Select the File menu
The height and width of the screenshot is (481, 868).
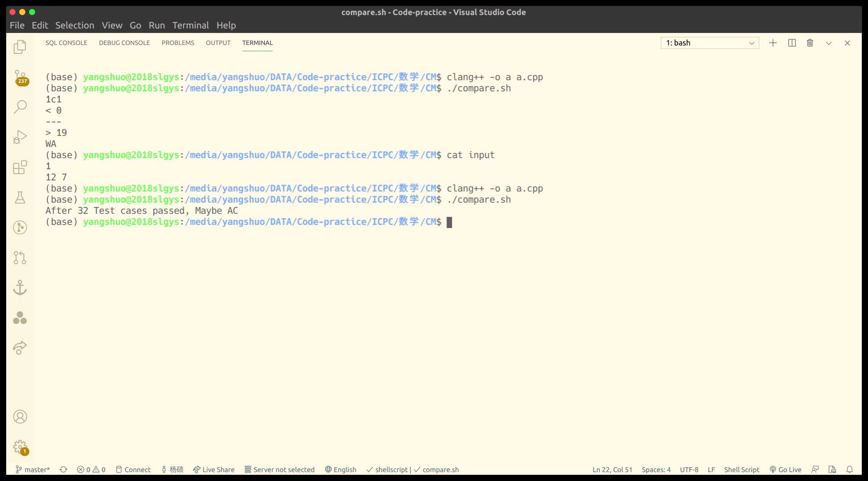(x=16, y=25)
